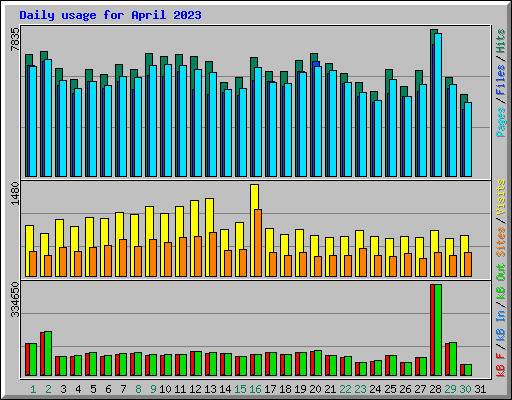The image size is (512, 400).
Task: Select day label 4 on the axis
Action: 78,389
